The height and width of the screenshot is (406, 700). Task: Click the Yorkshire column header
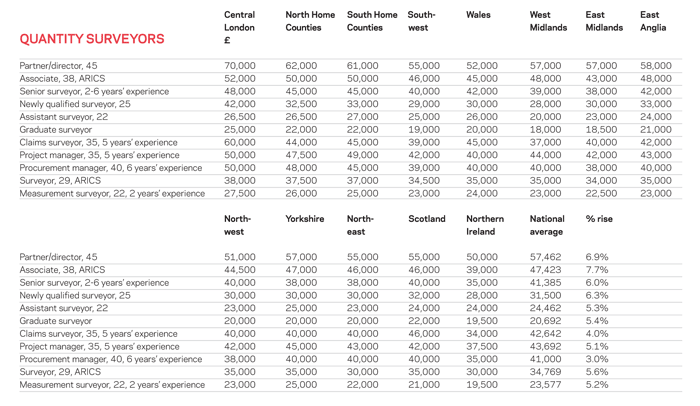(304, 218)
